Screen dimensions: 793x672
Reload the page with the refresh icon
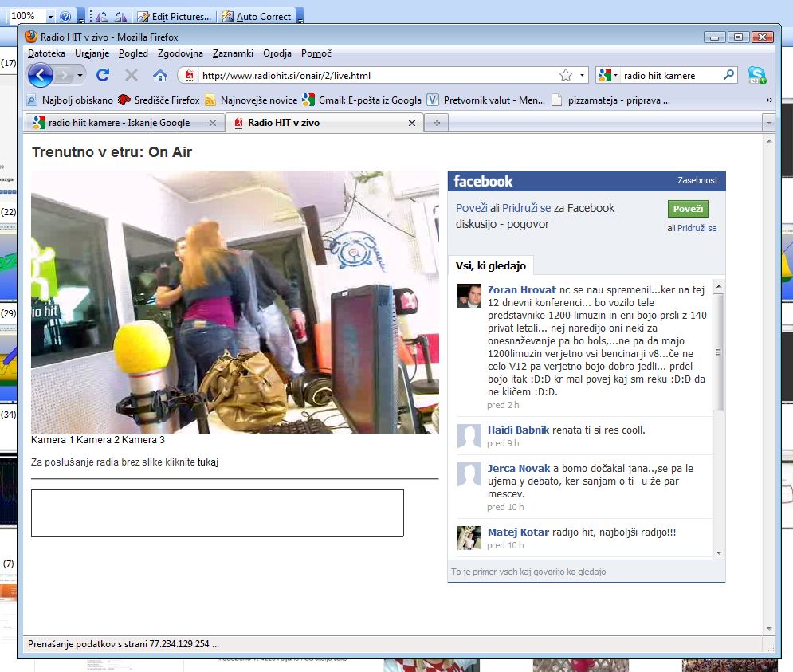click(x=103, y=76)
